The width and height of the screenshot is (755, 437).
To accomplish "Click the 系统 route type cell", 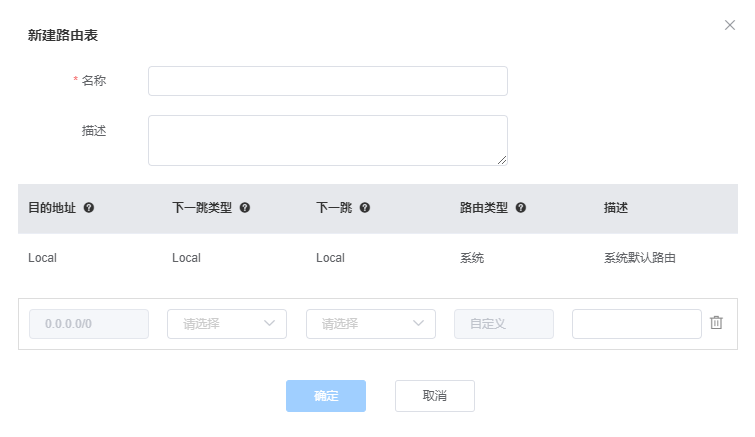I will pos(472,258).
